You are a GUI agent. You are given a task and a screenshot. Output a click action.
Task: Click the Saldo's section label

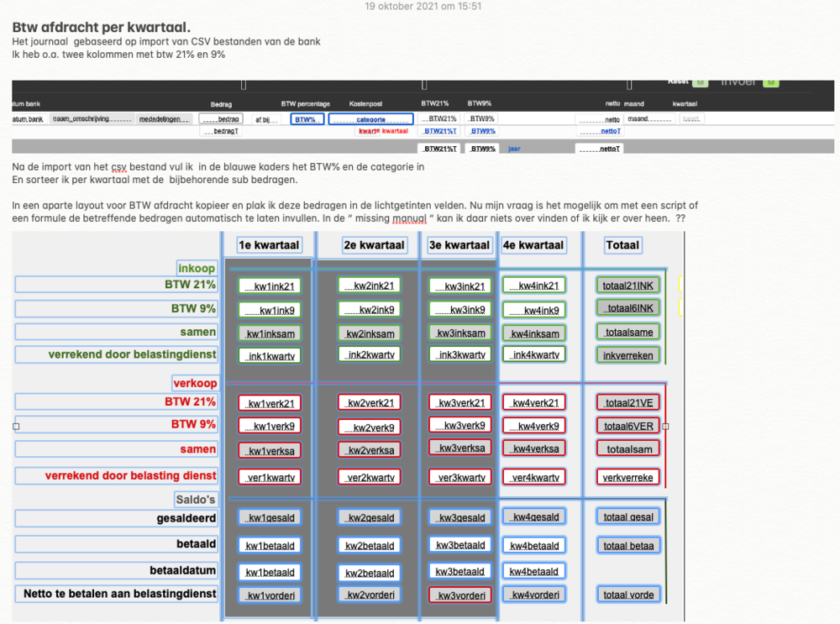point(195,499)
